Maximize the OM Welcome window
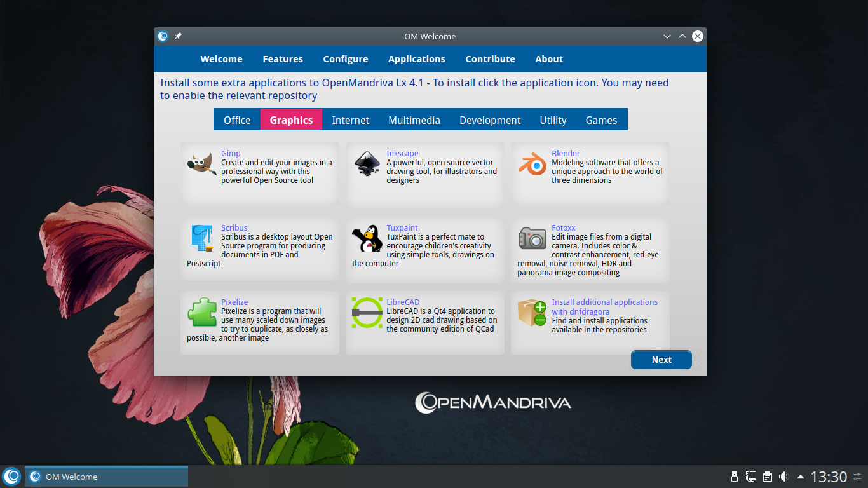Viewport: 868px width, 488px height. click(x=682, y=36)
